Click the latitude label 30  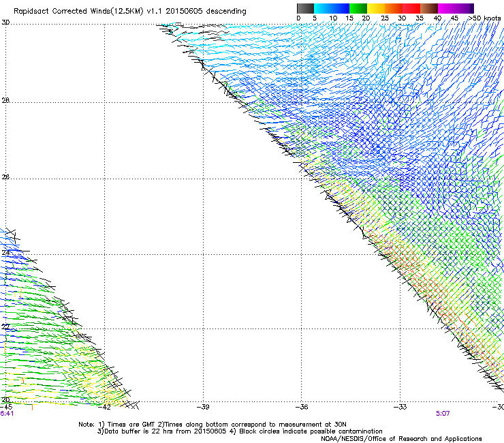point(5,22)
